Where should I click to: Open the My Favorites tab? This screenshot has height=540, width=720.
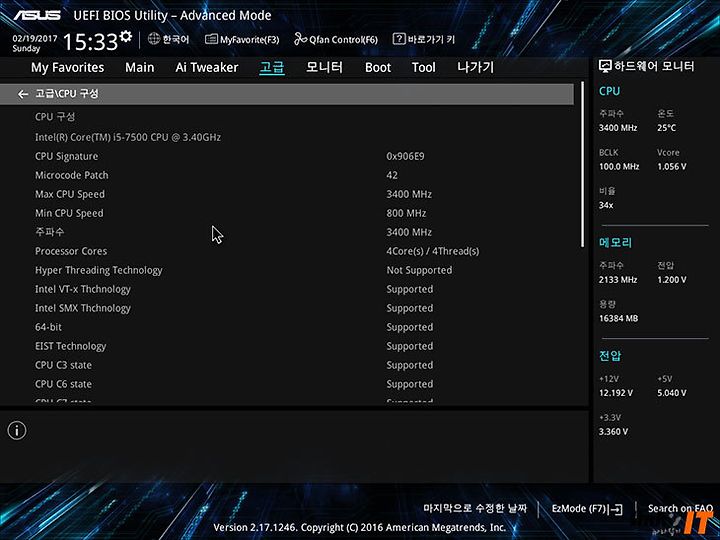[x=68, y=68]
